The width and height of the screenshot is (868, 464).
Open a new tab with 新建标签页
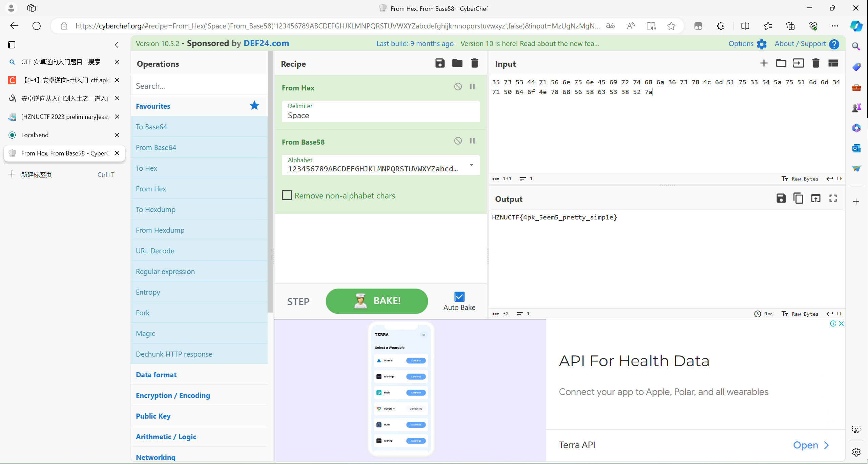click(x=64, y=174)
